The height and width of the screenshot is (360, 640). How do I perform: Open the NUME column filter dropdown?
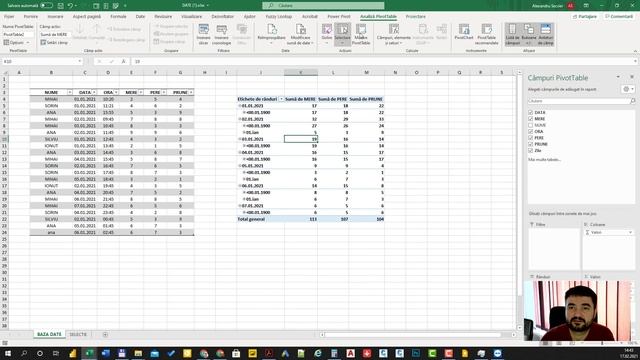(x=69, y=93)
